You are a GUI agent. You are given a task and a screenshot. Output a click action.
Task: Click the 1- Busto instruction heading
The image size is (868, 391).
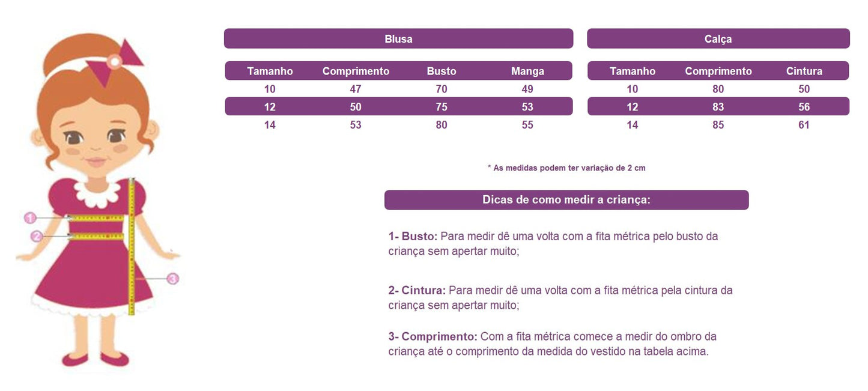tap(413, 236)
